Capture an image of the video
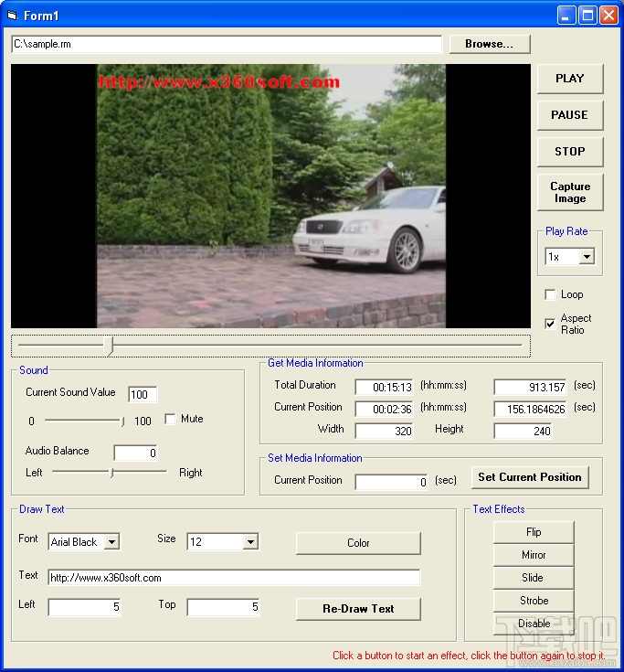This screenshot has height=672, width=624. click(569, 192)
